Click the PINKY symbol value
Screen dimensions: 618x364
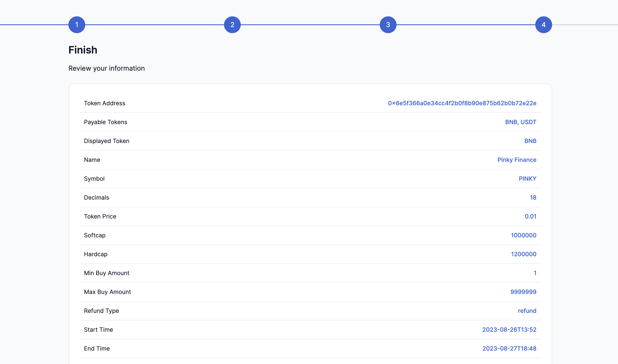[x=527, y=179]
